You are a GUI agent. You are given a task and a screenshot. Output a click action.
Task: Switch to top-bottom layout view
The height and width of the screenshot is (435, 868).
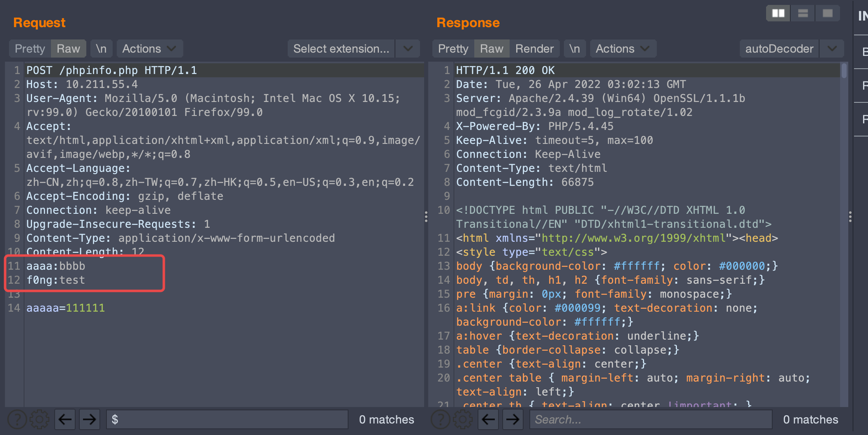pyautogui.click(x=803, y=14)
